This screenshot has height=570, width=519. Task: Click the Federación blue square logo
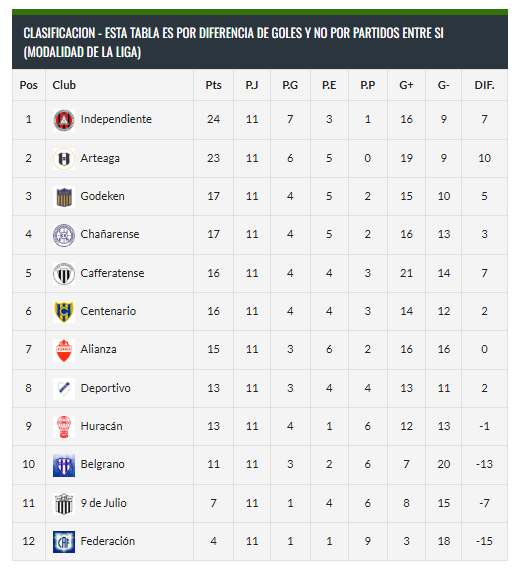(64, 542)
